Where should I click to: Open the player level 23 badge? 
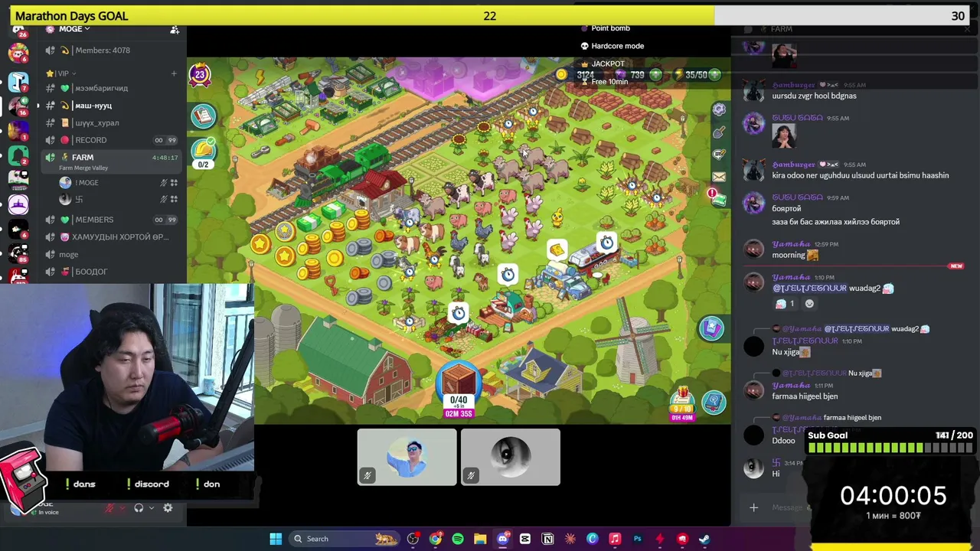[200, 74]
